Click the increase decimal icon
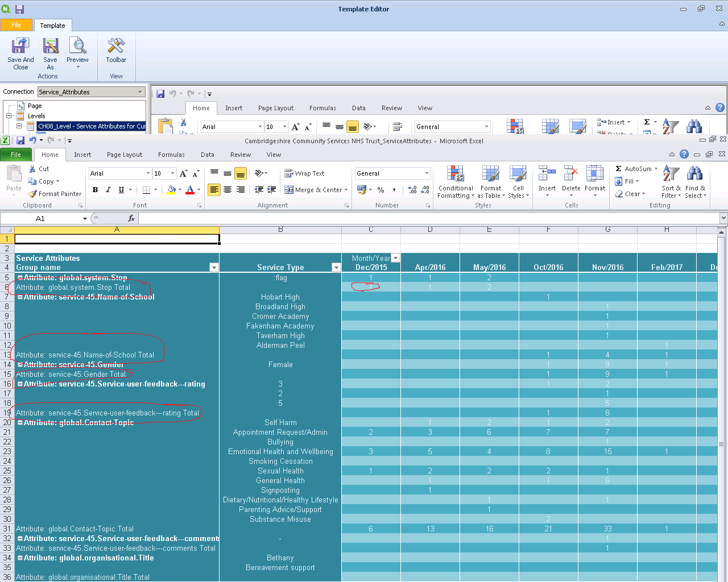Image resolution: width=728 pixels, height=582 pixels. (412, 190)
